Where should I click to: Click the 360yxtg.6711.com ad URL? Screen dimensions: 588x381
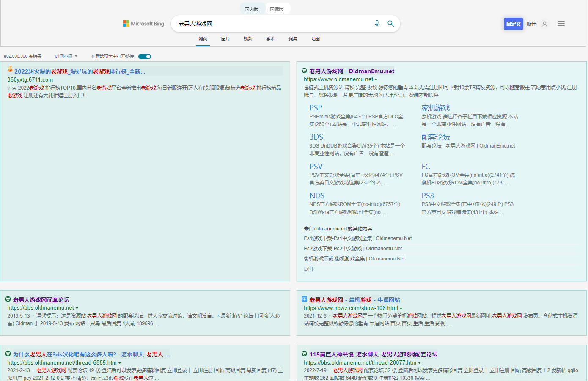pyautogui.click(x=30, y=79)
